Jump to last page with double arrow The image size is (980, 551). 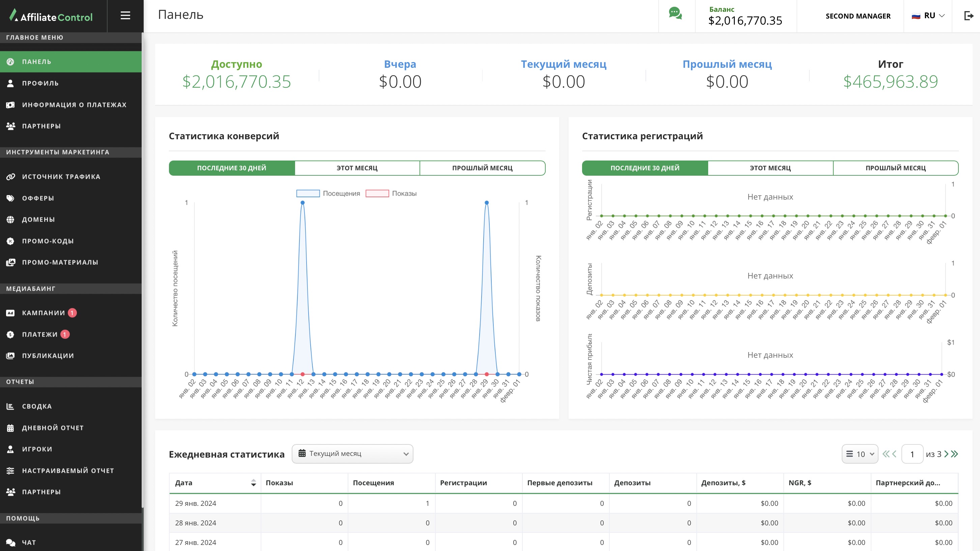pos(954,454)
